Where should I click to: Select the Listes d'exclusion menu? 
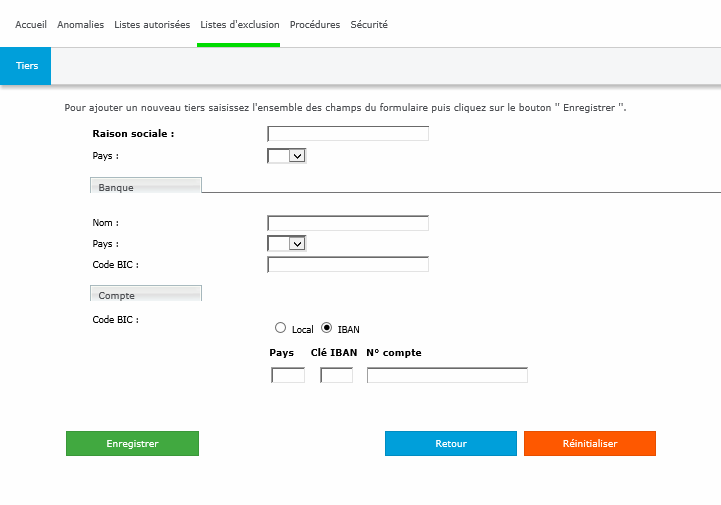pyautogui.click(x=238, y=24)
